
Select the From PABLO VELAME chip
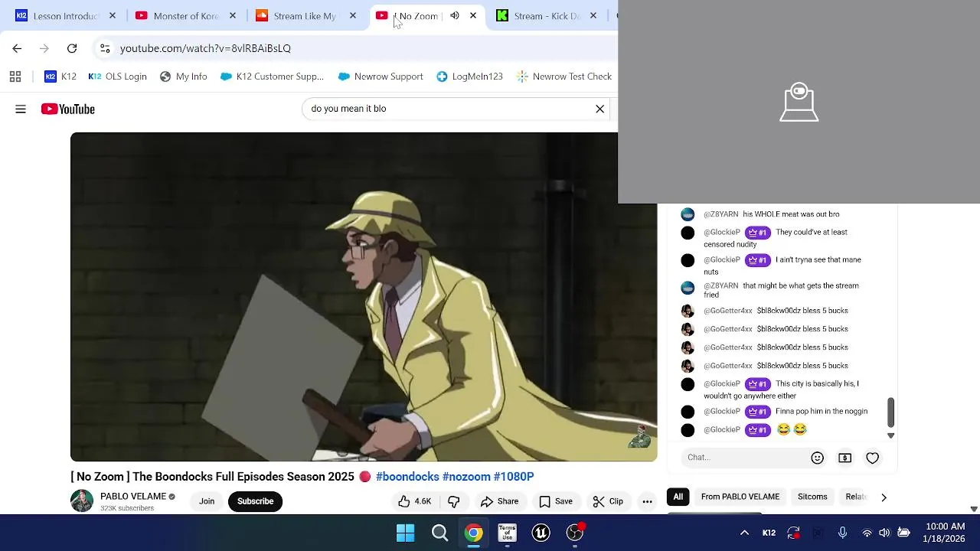point(740,497)
